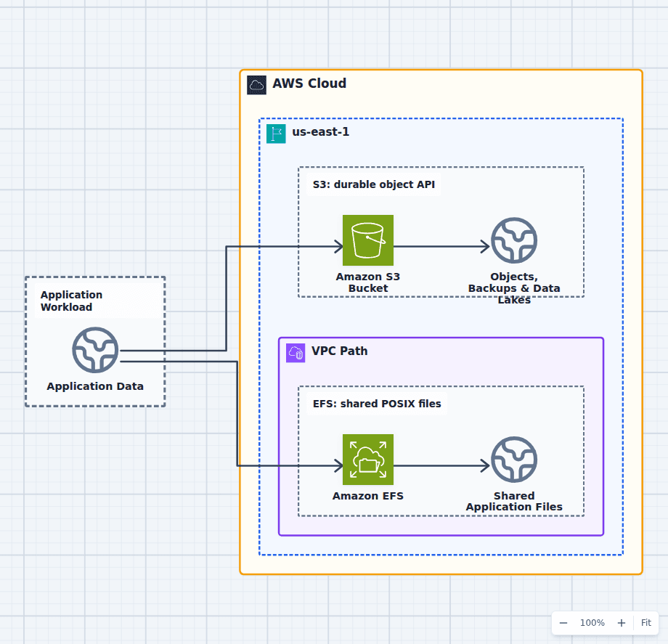Select the AWS Cloud title text
This screenshot has height=644, width=668.
tap(309, 83)
